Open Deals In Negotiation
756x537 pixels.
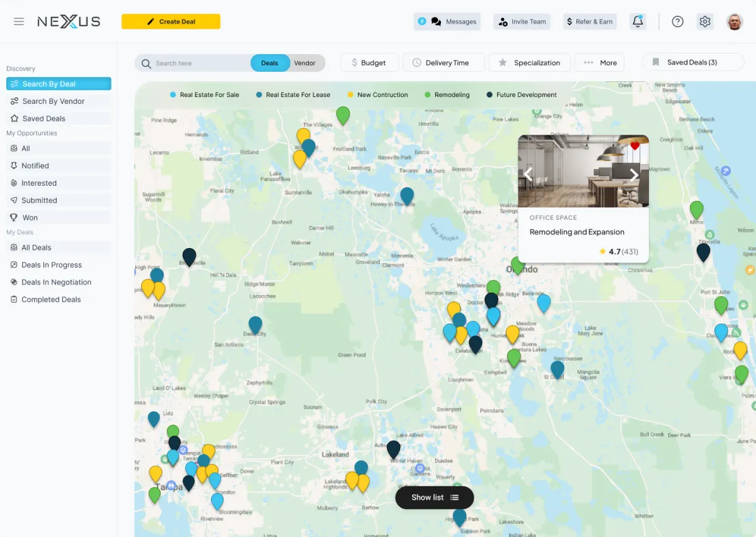point(59,282)
